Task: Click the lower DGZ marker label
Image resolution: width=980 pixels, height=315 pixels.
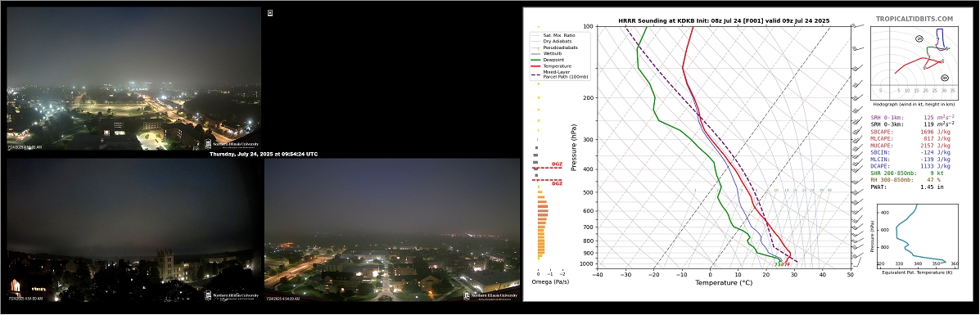Action: [x=557, y=184]
